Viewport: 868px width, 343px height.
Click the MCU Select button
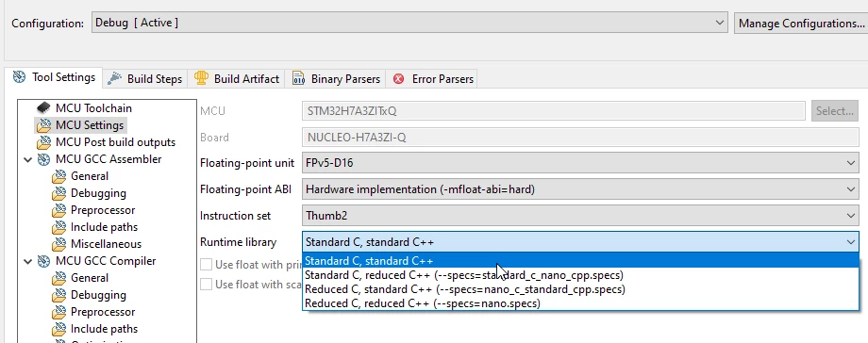[x=835, y=110]
